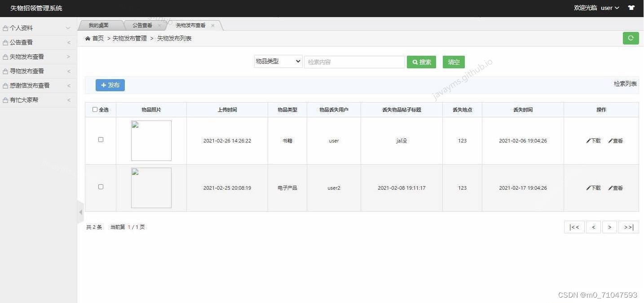
Task: Click the 检索内容 search input field
Action: (x=354, y=62)
